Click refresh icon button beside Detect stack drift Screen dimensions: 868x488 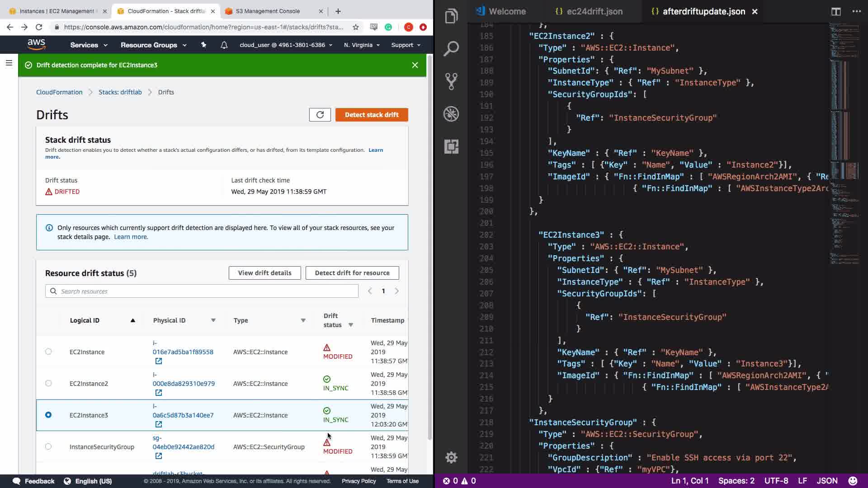(x=320, y=115)
